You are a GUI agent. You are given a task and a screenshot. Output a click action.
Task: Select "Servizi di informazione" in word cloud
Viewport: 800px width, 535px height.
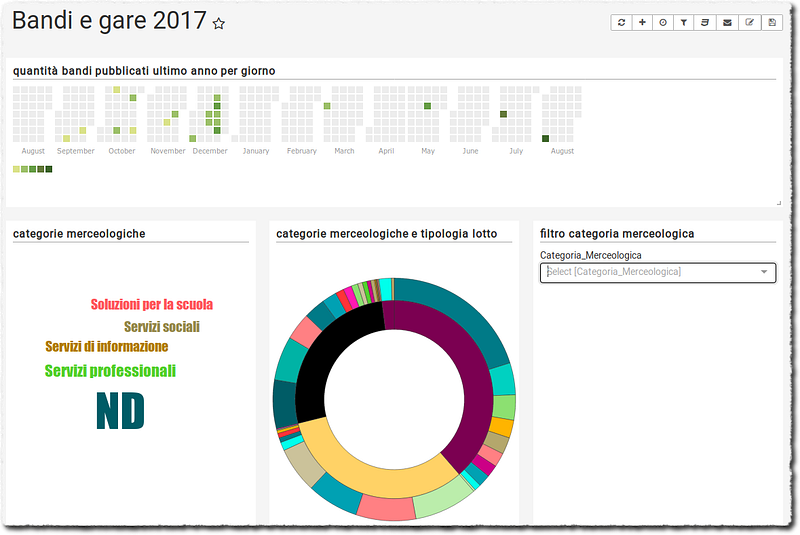click(x=107, y=347)
